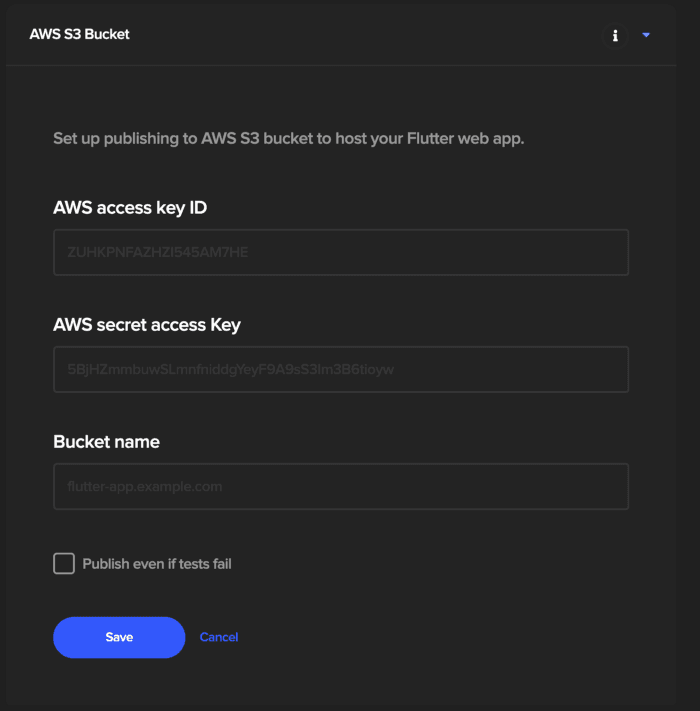The height and width of the screenshot is (711, 700).
Task: Click the Flutter web app description text
Action: [288, 138]
